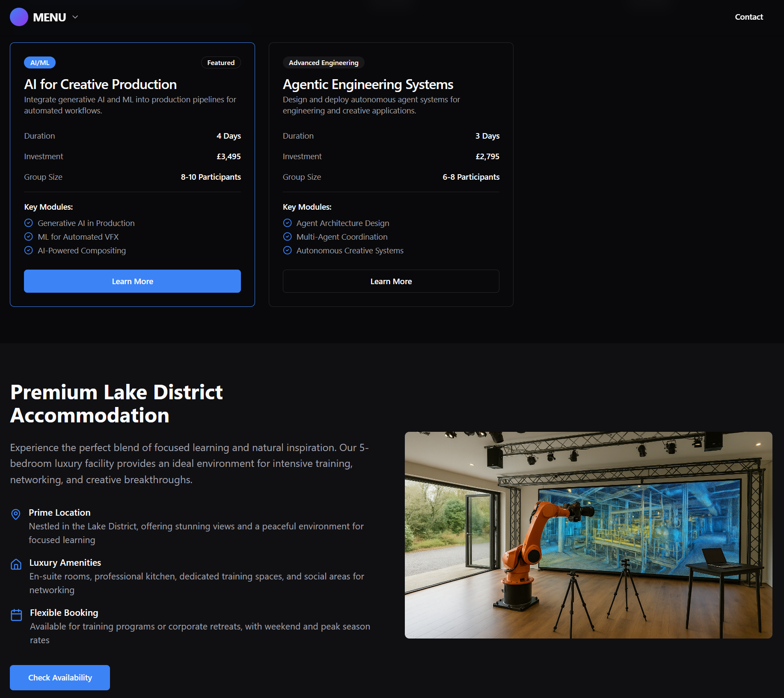Click the purple circular logo
This screenshot has width=784, height=698.
[19, 17]
